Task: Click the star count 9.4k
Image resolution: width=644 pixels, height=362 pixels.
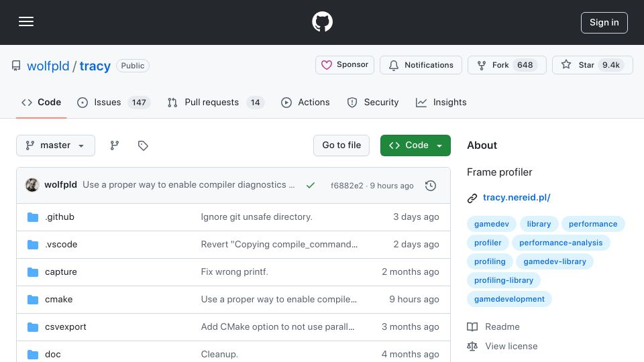Action: click(610, 65)
